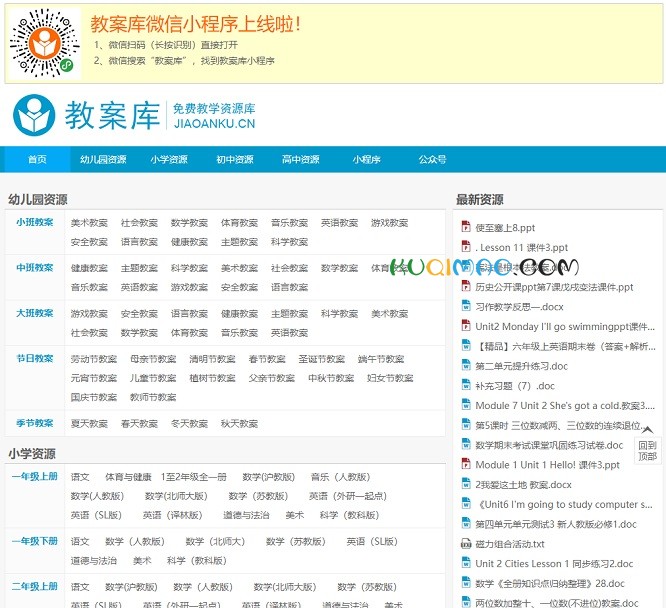Open the 中班教案 category link
The width and height of the screenshot is (666, 608).
(34, 267)
